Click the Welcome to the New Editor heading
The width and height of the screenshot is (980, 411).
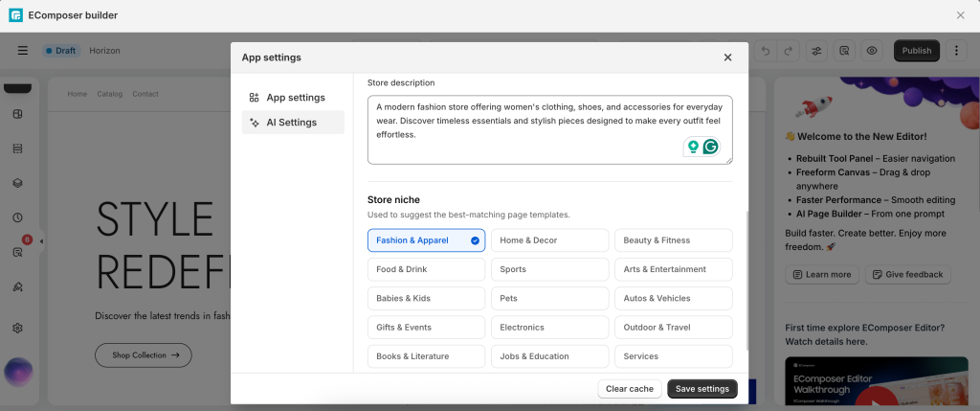pos(856,136)
